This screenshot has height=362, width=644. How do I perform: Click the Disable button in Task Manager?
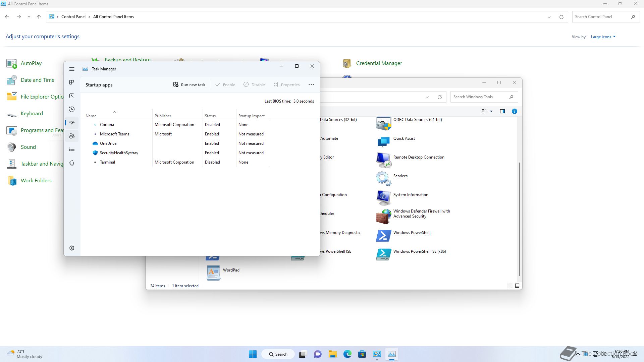[254, 85]
